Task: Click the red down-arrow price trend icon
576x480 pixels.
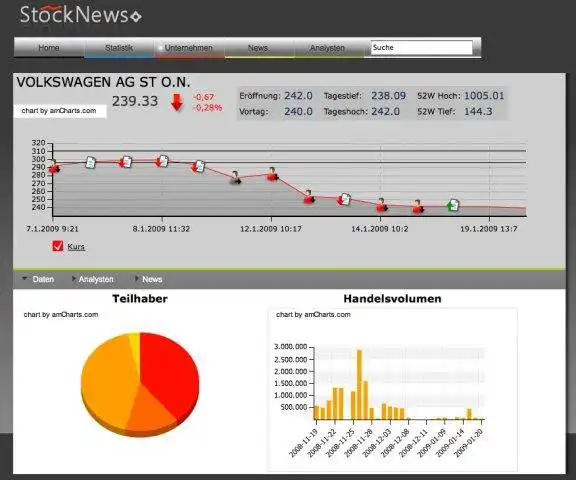Action: 177,102
